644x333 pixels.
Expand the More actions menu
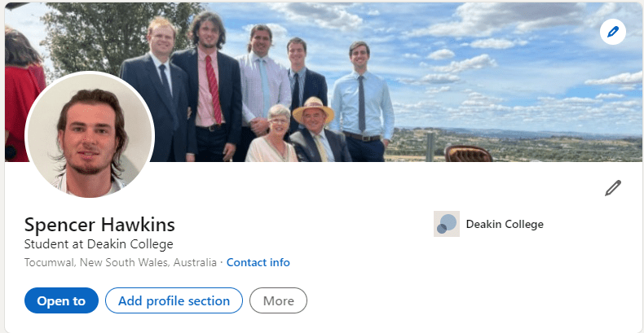point(278,300)
